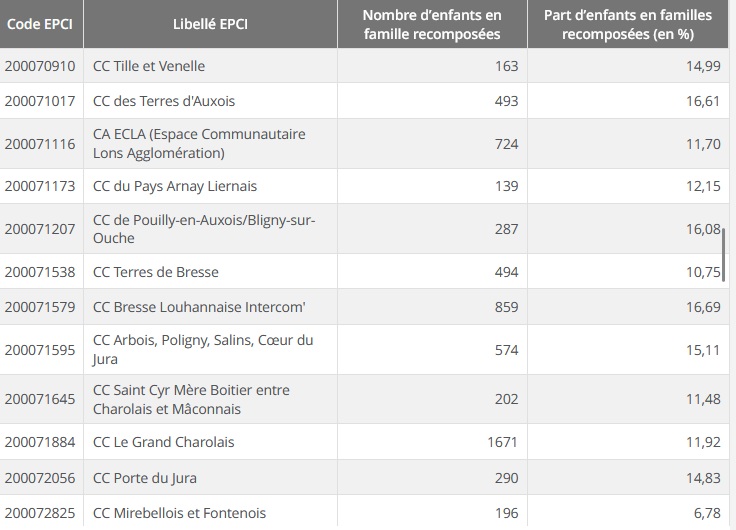
Task: Click CC Mirebellois et Fontenois label
Action: [179, 513]
